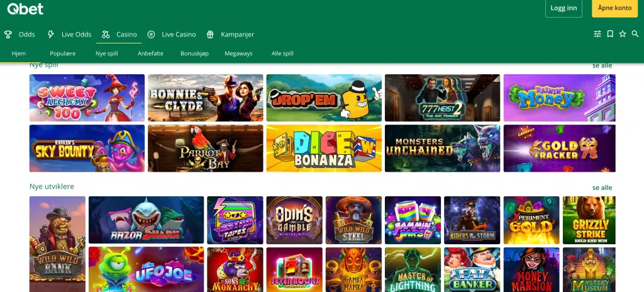Image resolution: width=644 pixels, height=292 pixels.
Task: Open Seven Books Unlimited game
Action: click(x=294, y=269)
